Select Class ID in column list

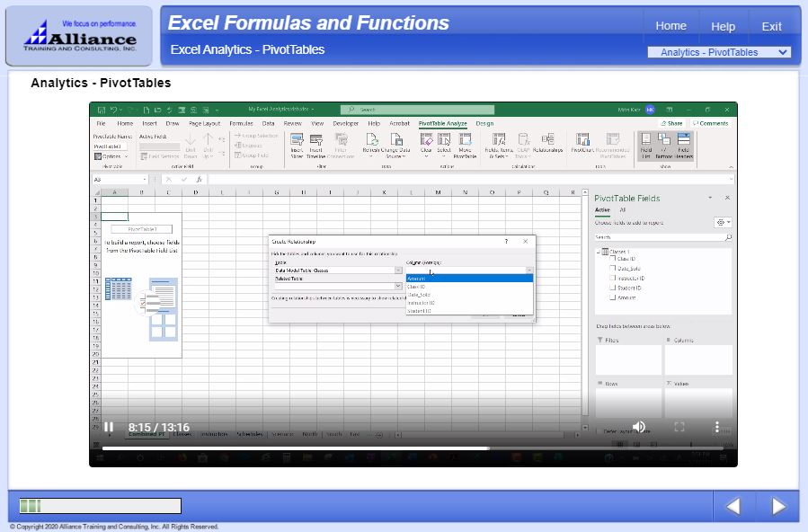[417, 287]
